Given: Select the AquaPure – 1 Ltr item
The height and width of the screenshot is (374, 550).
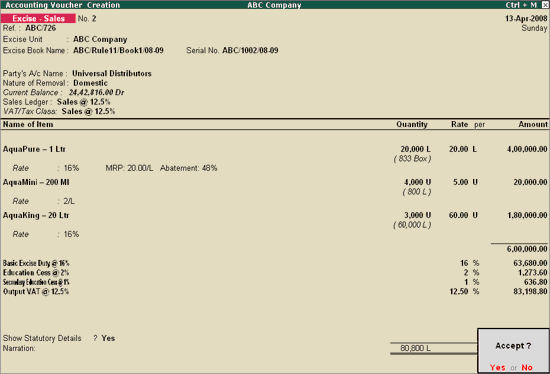Looking at the screenshot, I should tap(34, 149).
